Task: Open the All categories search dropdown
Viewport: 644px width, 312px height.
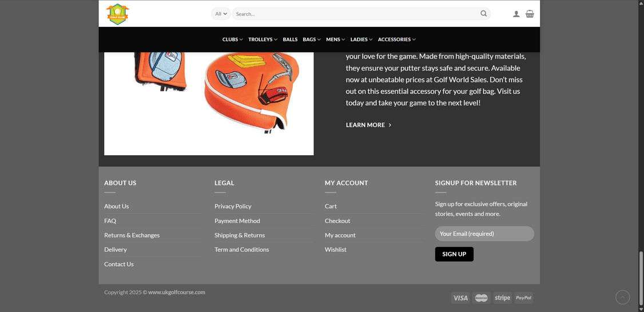Action: [221, 14]
